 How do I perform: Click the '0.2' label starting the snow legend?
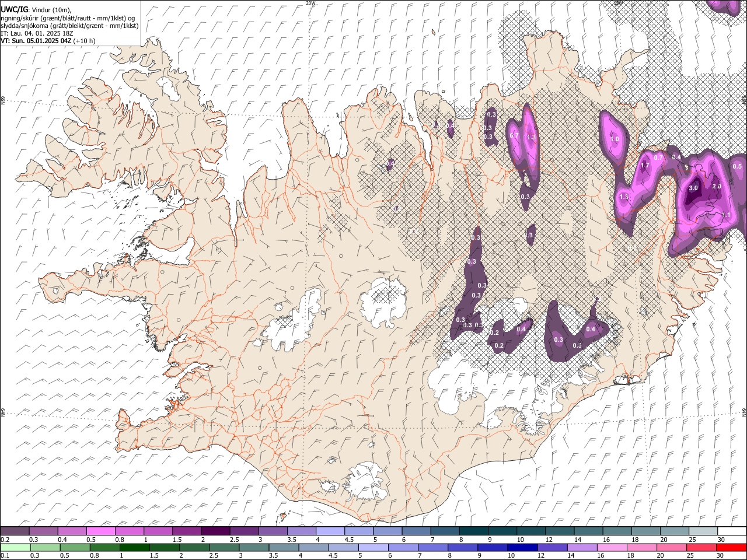click(x=5, y=540)
